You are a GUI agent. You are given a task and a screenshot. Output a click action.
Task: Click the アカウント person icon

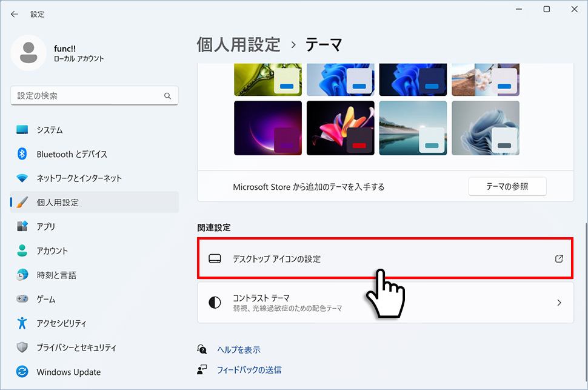[22, 250]
